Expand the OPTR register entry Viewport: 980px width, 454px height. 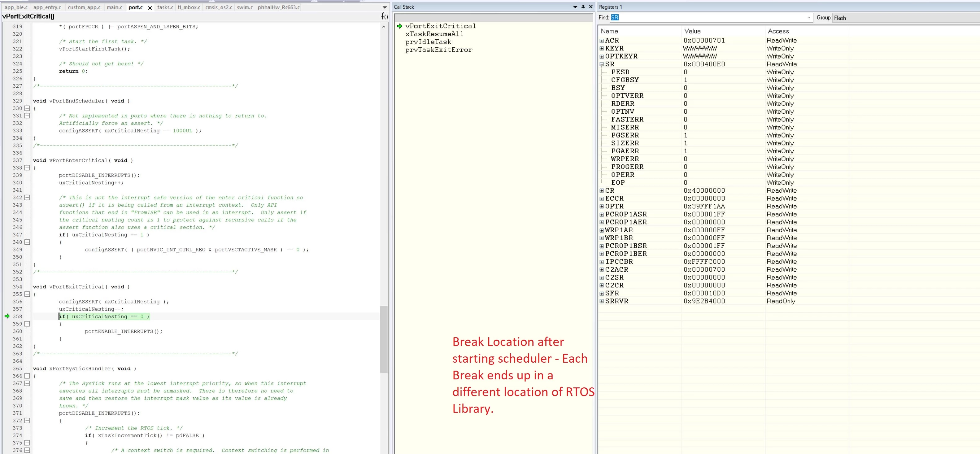point(601,207)
